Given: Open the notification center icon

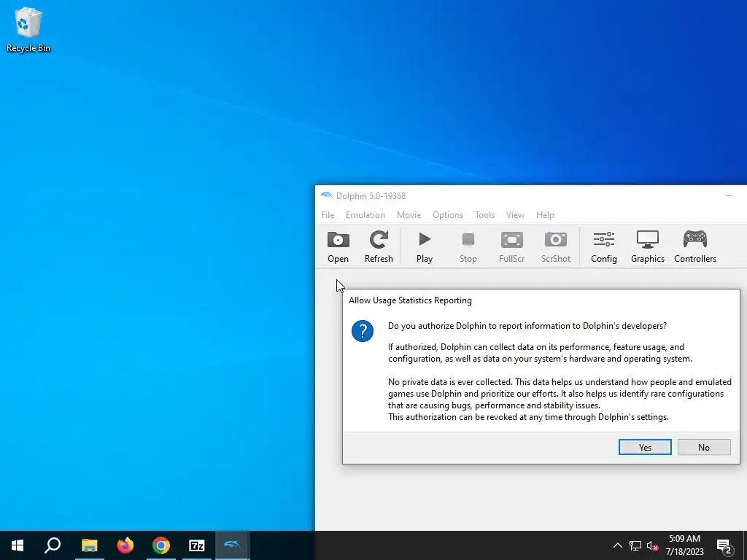Looking at the screenshot, I should pyautogui.click(x=724, y=545).
